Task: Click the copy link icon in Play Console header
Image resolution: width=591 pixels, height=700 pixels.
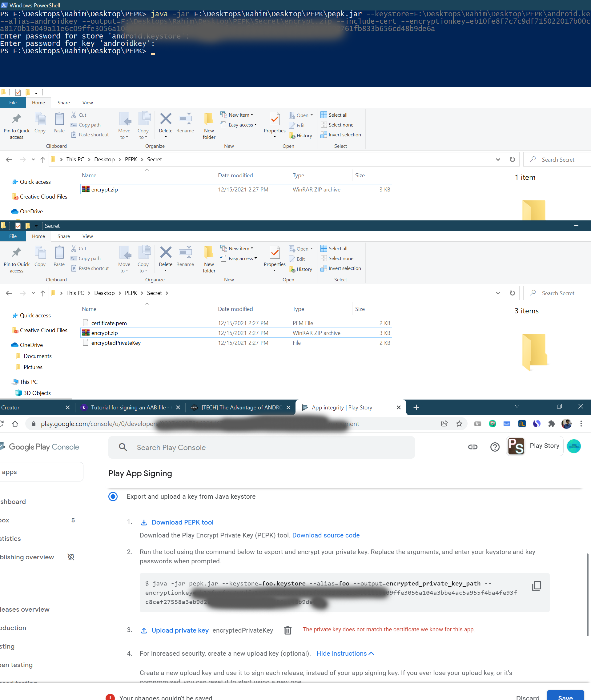Action: pyautogui.click(x=472, y=447)
